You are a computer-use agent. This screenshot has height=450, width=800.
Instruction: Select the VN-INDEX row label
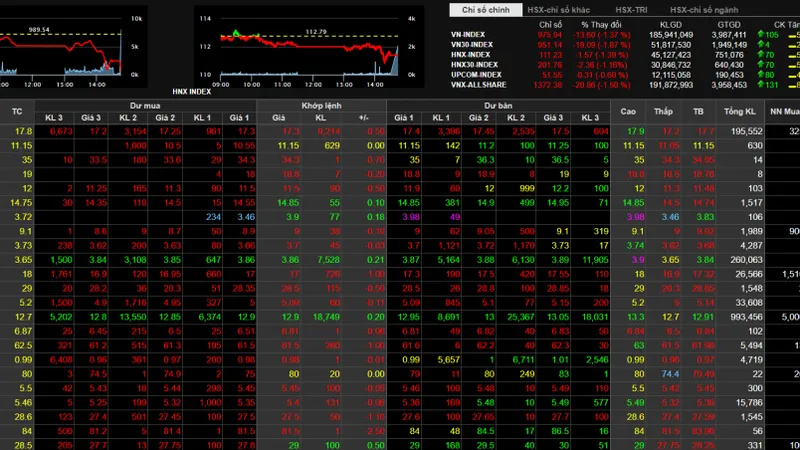click(x=468, y=35)
